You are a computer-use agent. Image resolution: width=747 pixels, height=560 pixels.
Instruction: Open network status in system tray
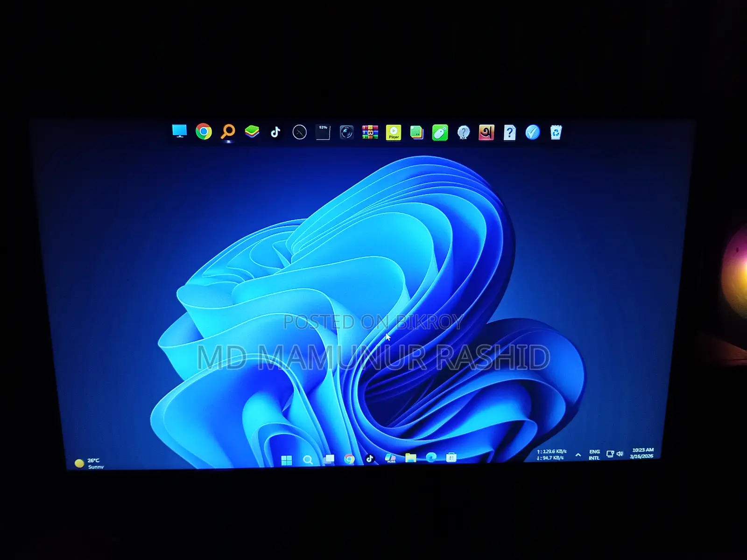point(610,454)
